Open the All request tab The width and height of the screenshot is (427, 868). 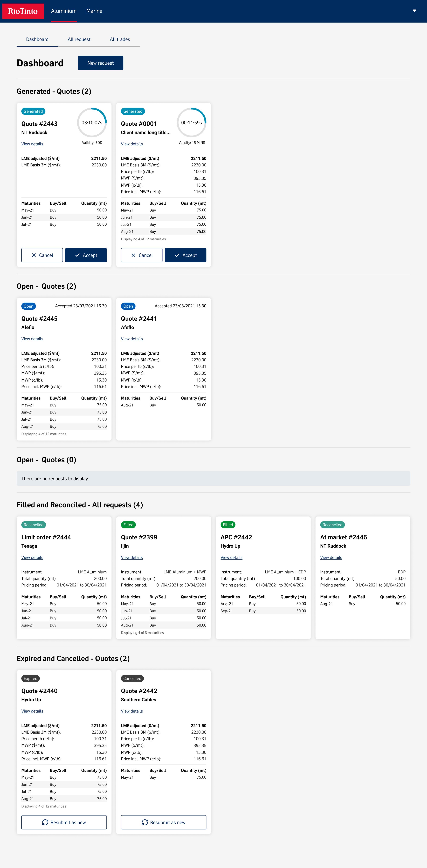[x=79, y=39]
